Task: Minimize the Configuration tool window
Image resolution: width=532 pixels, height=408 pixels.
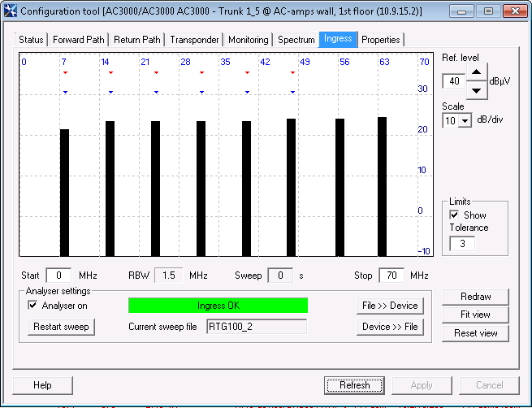Action: point(461,11)
